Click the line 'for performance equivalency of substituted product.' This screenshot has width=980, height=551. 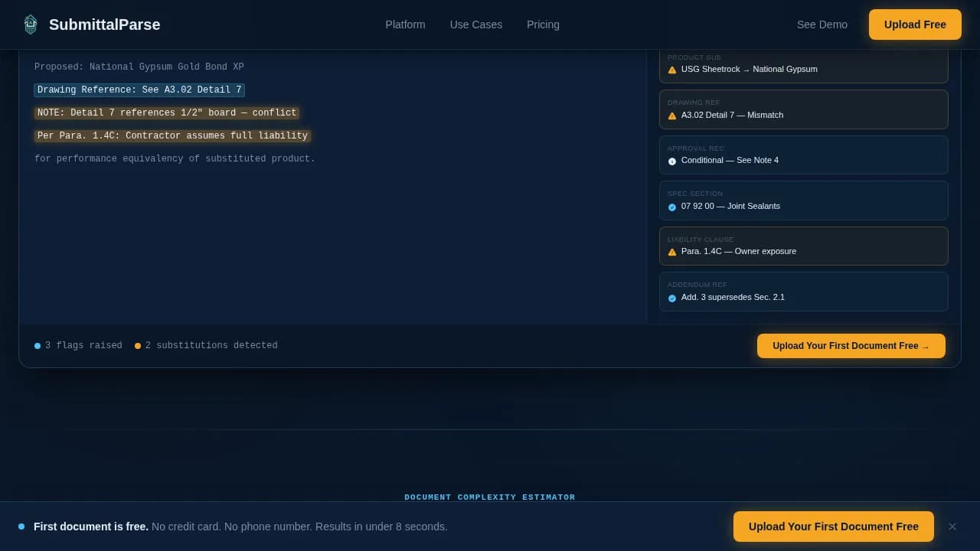point(175,159)
